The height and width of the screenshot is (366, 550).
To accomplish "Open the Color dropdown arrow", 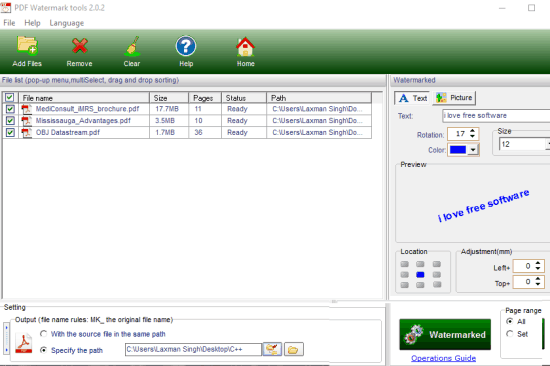I will 473,150.
